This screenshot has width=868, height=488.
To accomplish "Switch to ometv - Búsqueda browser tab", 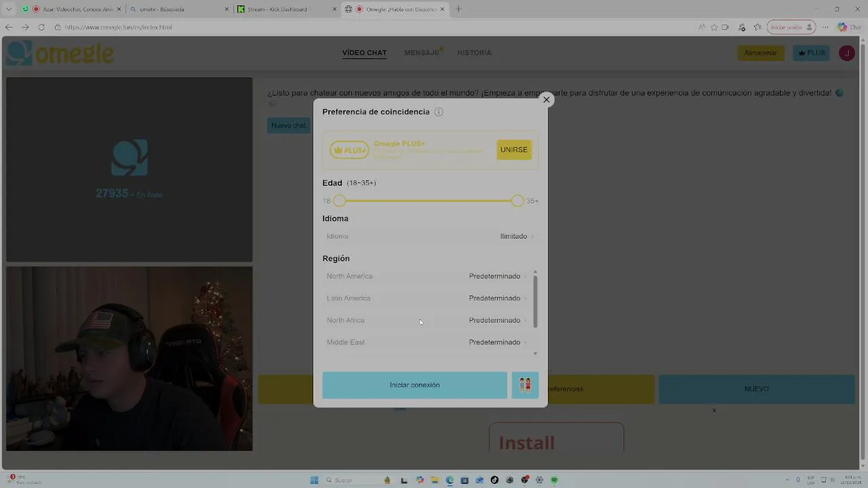I will click(178, 9).
